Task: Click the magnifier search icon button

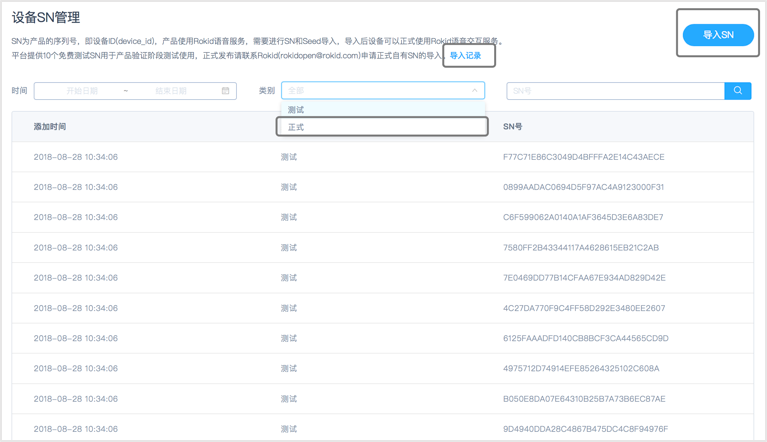Action: click(738, 90)
